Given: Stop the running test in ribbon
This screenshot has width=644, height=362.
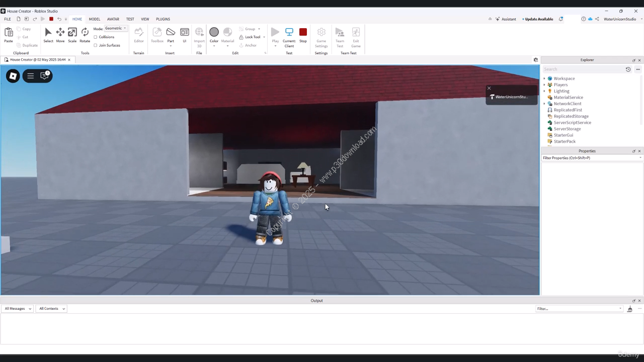Looking at the screenshot, I should tap(303, 32).
